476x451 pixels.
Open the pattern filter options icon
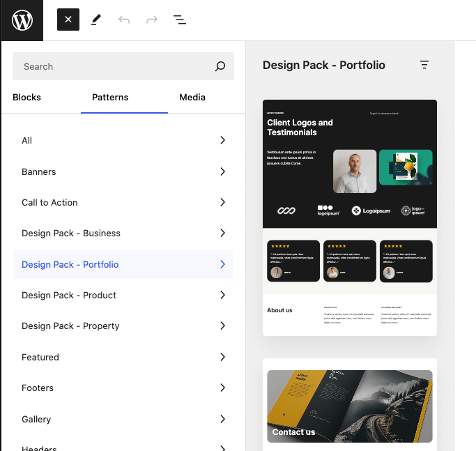click(x=424, y=65)
